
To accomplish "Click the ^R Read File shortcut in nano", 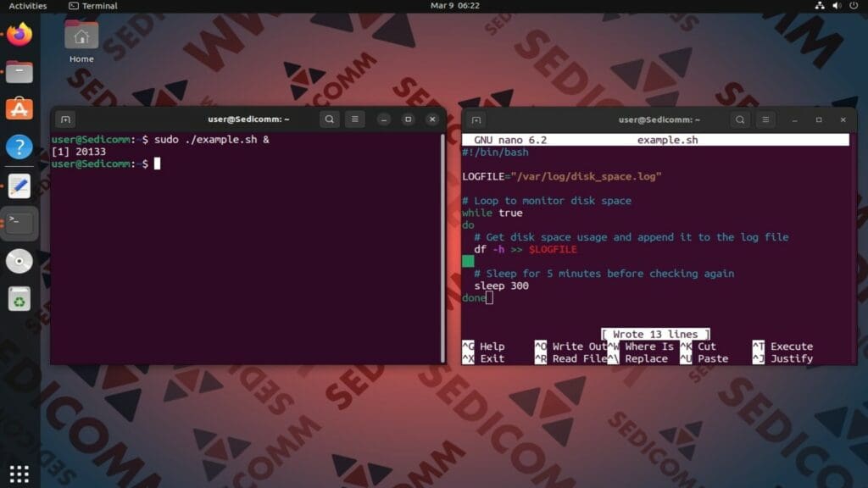I will click(570, 358).
